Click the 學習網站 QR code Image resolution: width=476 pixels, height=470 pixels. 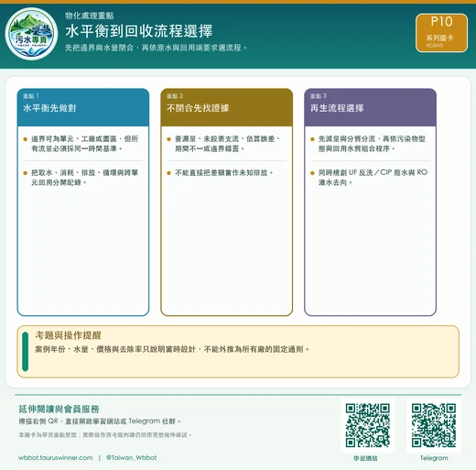pos(368,425)
